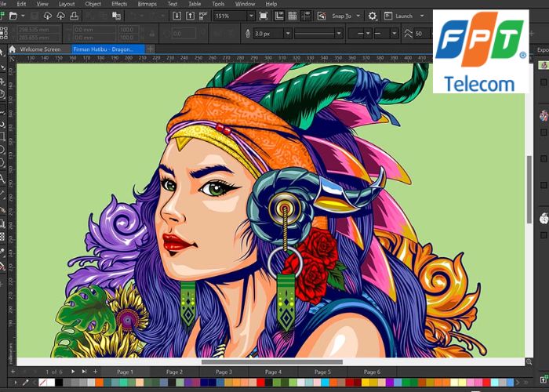Open the Snap To dropdown

pyautogui.click(x=359, y=16)
